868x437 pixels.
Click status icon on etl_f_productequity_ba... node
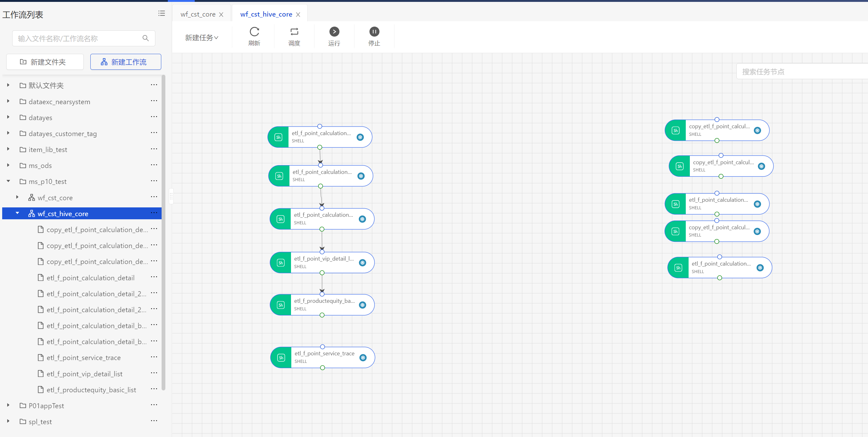(363, 305)
